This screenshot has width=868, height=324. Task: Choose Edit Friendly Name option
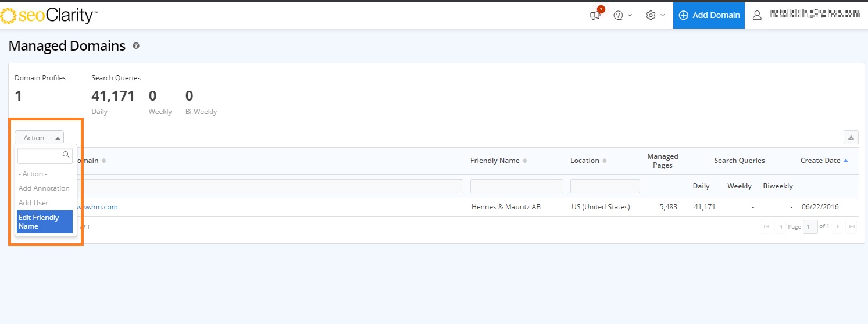click(44, 222)
